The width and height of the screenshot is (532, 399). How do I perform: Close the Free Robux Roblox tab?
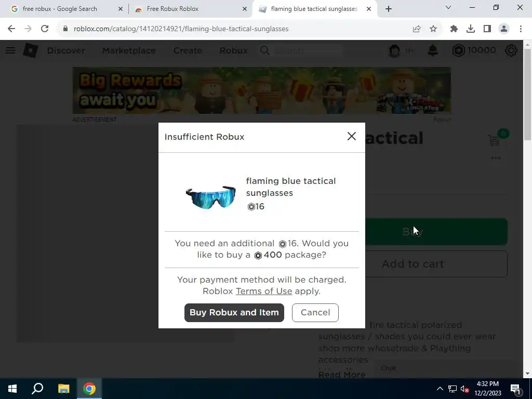pos(245,9)
